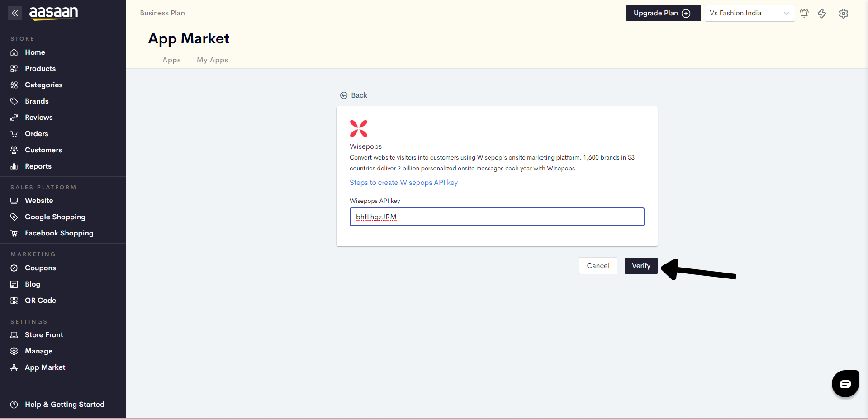Click the Reports bar chart icon
The width and height of the screenshot is (868, 419).
point(14,166)
